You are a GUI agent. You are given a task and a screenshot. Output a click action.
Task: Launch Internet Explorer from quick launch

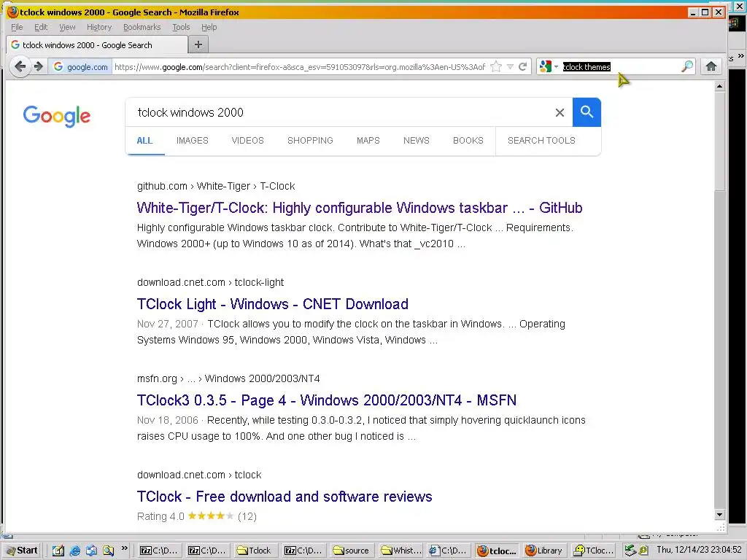(75, 551)
